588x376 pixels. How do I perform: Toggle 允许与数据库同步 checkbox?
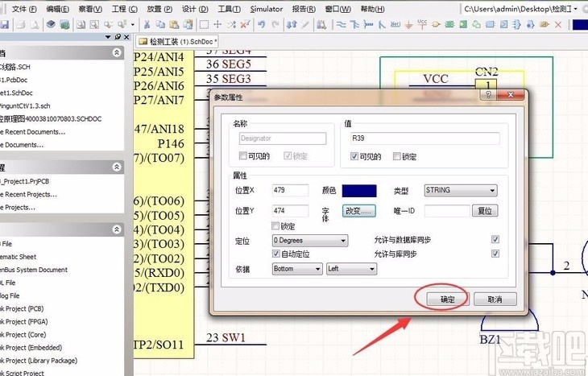(495, 239)
